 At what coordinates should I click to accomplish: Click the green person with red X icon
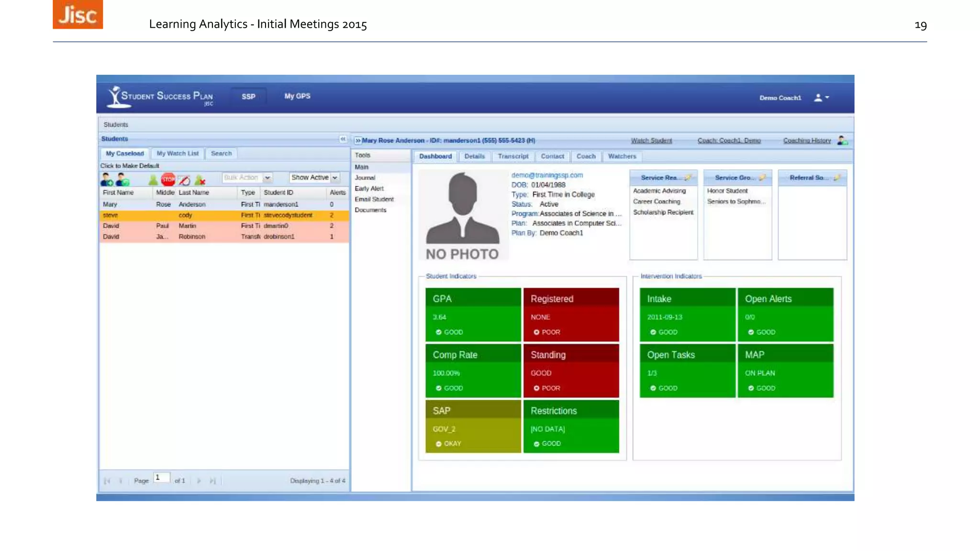(x=200, y=180)
